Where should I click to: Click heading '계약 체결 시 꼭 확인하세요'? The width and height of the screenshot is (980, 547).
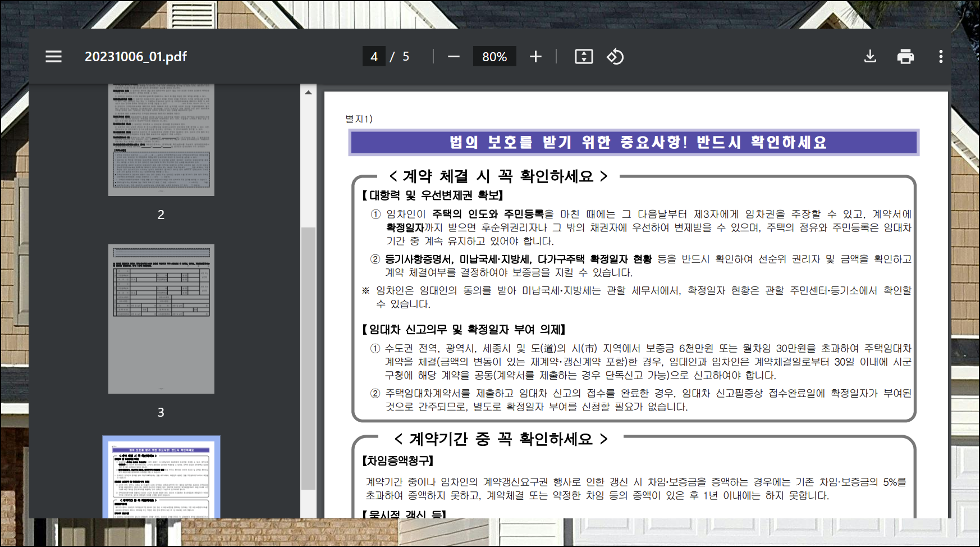(498, 176)
